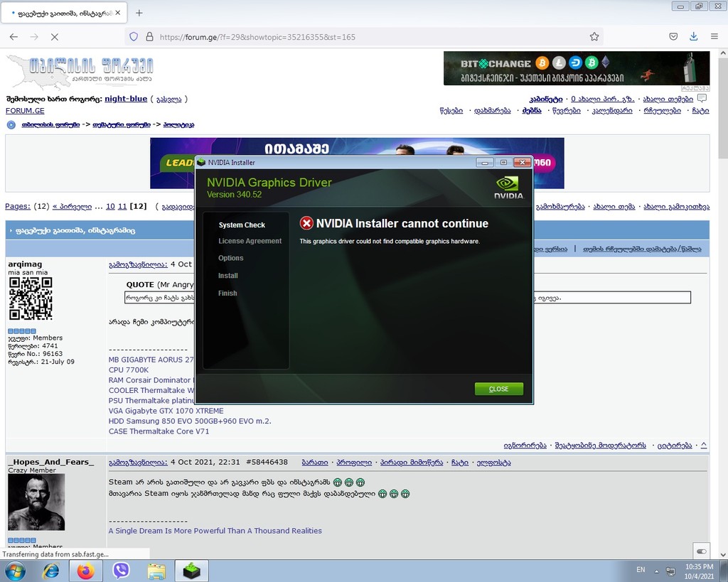Image resolution: width=728 pixels, height=582 pixels.
Task: Click the CLOSE button in NVIDIA Installer
Action: [498, 389]
